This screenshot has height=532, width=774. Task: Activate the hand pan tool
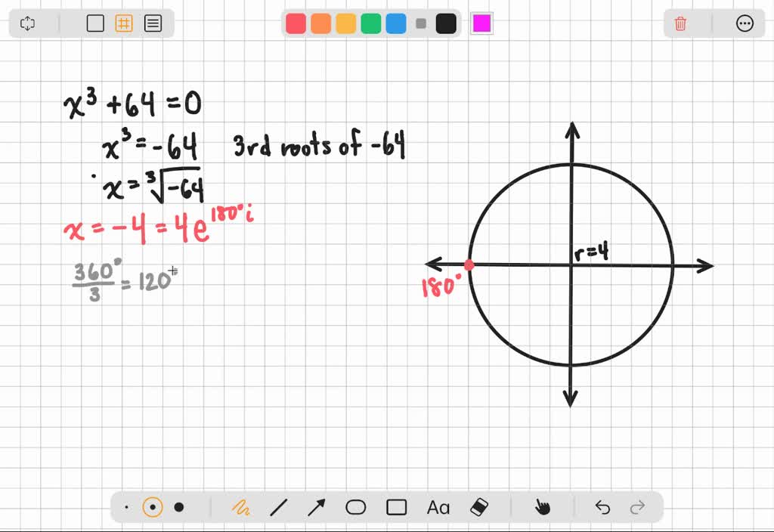pos(543,506)
